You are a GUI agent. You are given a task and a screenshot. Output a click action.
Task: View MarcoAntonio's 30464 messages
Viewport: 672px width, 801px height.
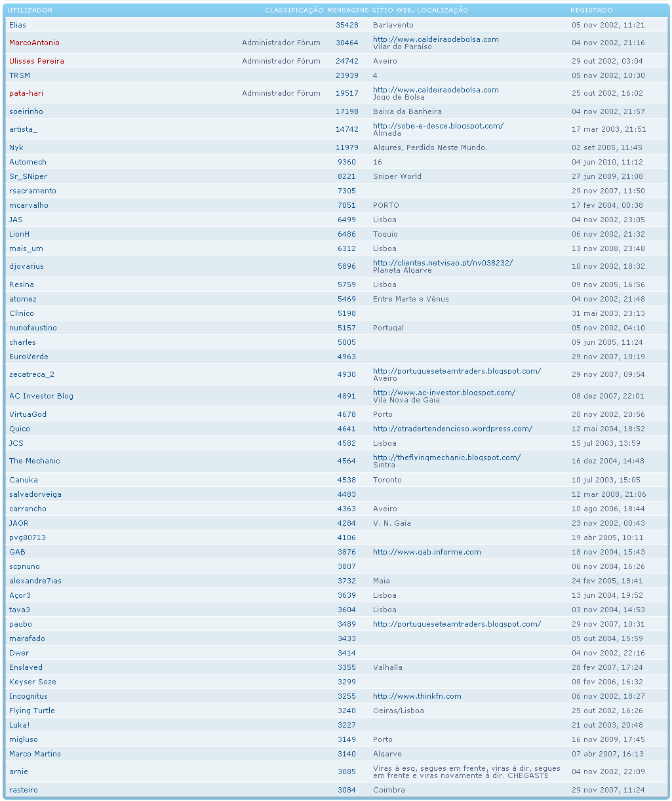(347, 43)
